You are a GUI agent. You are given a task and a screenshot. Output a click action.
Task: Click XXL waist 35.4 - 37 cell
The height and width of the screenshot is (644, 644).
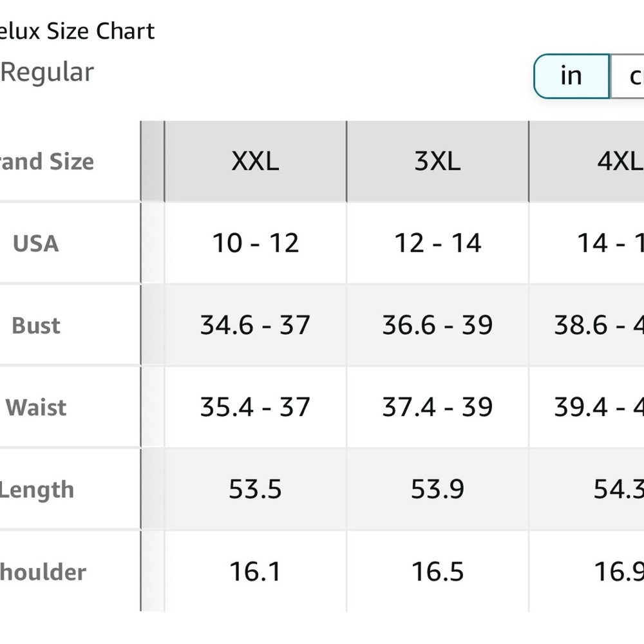coord(256,407)
